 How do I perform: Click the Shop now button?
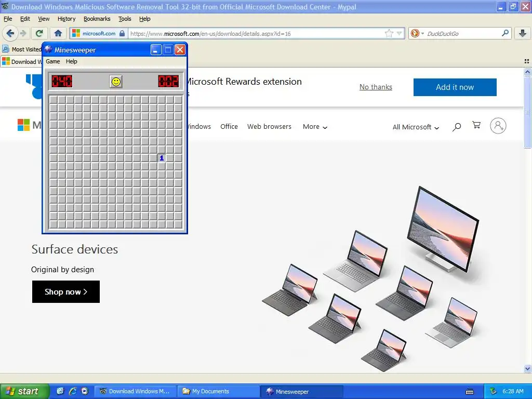(x=66, y=292)
